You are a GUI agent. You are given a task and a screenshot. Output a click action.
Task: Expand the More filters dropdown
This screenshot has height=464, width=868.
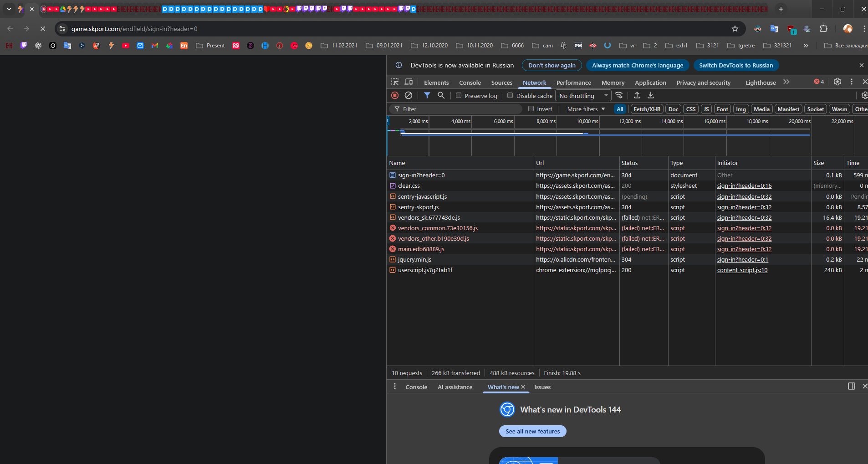click(586, 109)
